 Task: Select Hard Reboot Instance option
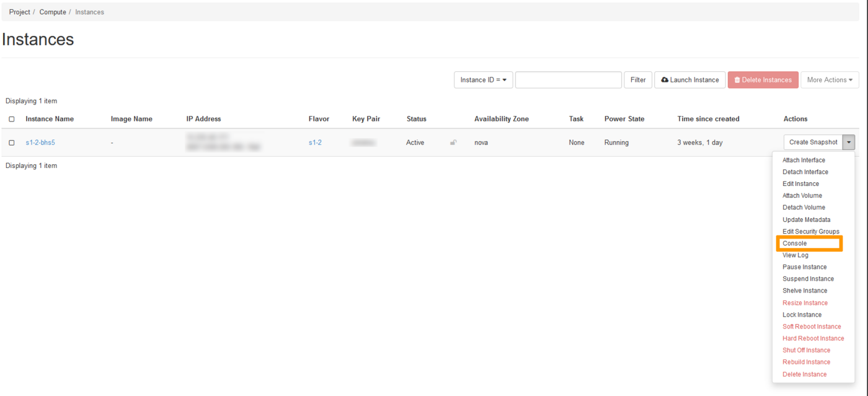813,338
